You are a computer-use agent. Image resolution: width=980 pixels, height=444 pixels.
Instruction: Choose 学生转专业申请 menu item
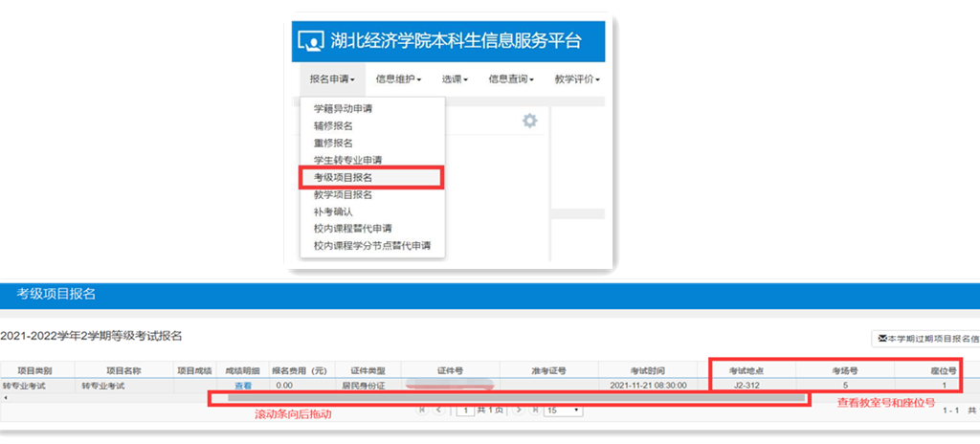click(x=347, y=161)
